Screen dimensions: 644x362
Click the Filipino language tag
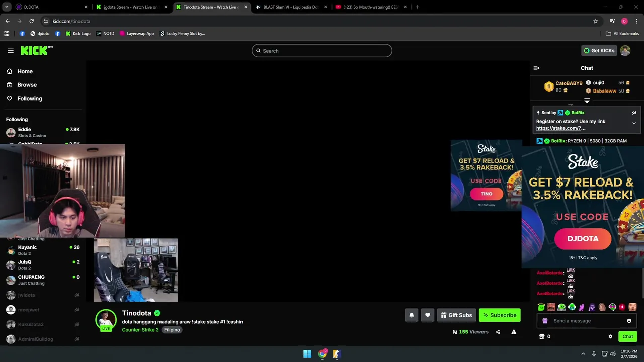click(x=172, y=330)
